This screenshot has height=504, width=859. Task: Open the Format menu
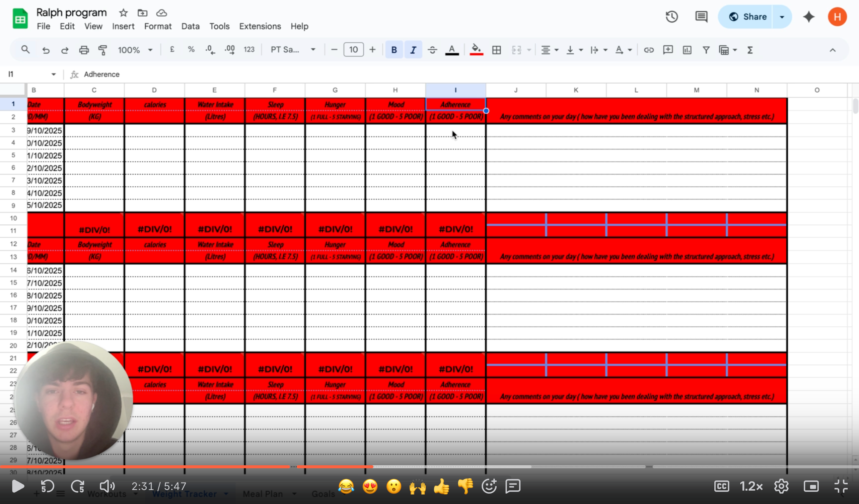pyautogui.click(x=158, y=26)
